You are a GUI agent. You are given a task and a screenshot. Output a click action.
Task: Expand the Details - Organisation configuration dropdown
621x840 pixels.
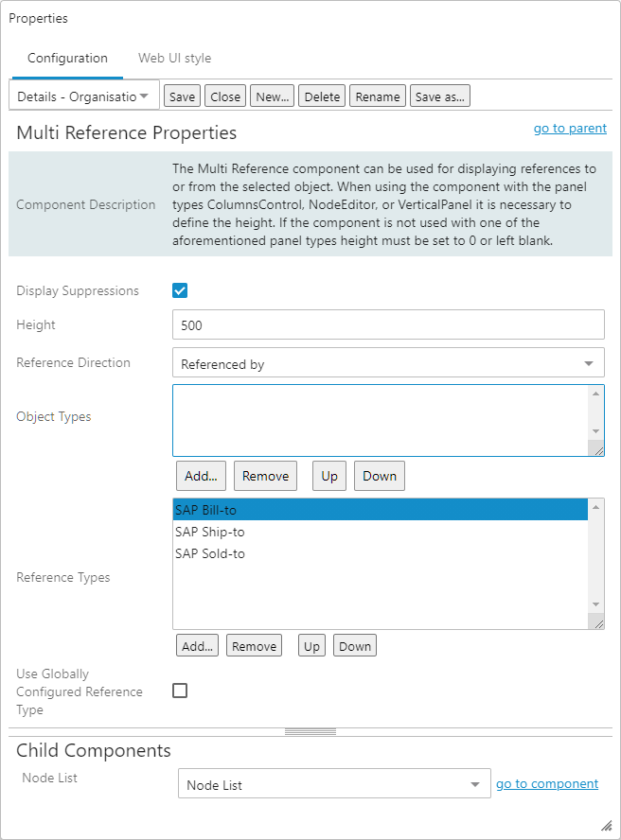pyautogui.click(x=83, y=96)
